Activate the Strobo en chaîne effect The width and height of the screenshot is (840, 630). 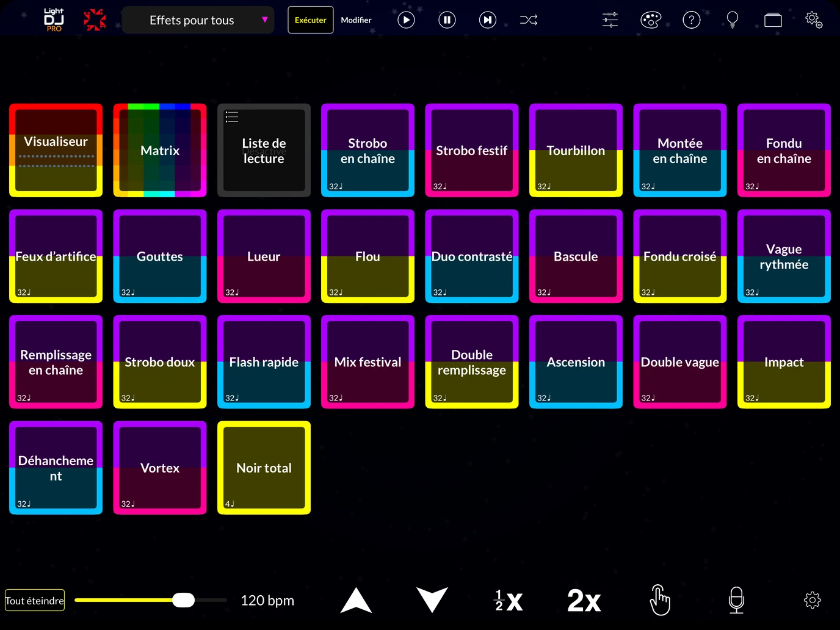coord(367,150)
